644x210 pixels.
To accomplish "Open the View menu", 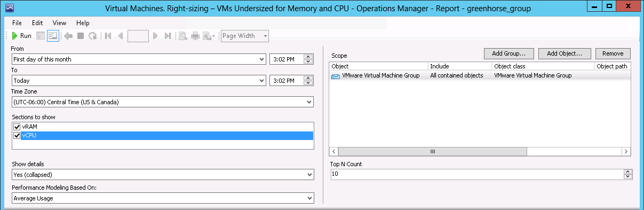I will 59,23.
